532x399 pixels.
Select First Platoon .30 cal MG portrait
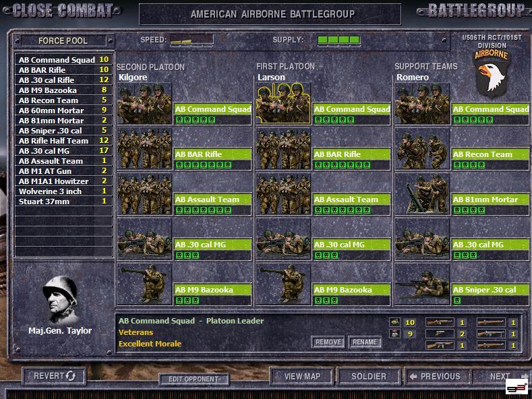pos(284,239)
